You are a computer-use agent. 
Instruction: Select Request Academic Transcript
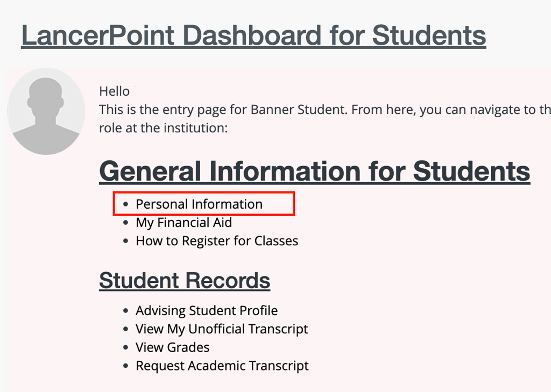pos(222,366)
